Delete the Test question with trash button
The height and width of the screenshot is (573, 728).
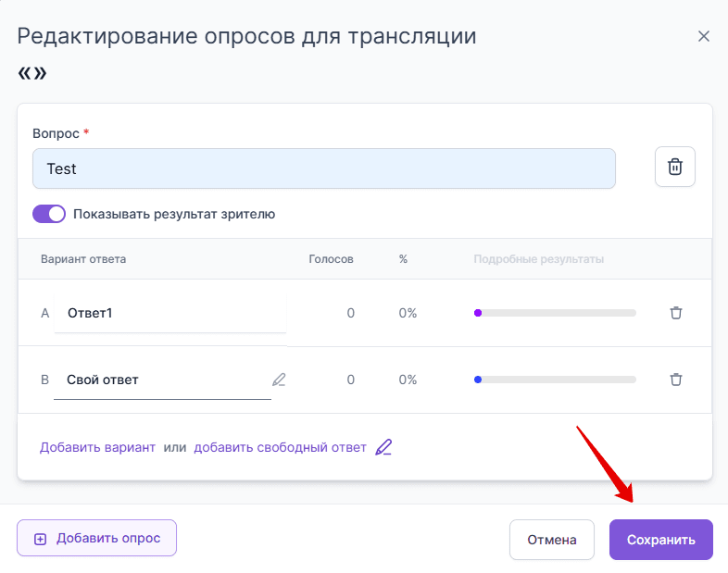pyautogui.click(x=675, y=168)
